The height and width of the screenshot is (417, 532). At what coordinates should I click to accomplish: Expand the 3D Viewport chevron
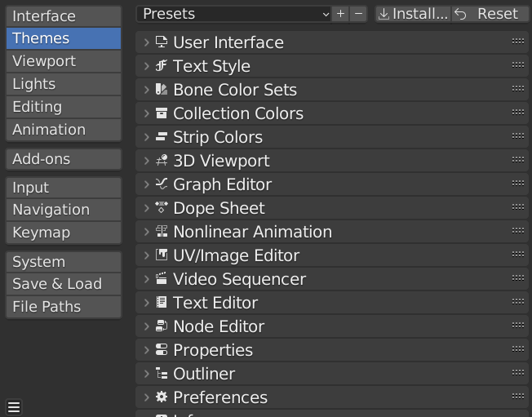click(147, 161)
